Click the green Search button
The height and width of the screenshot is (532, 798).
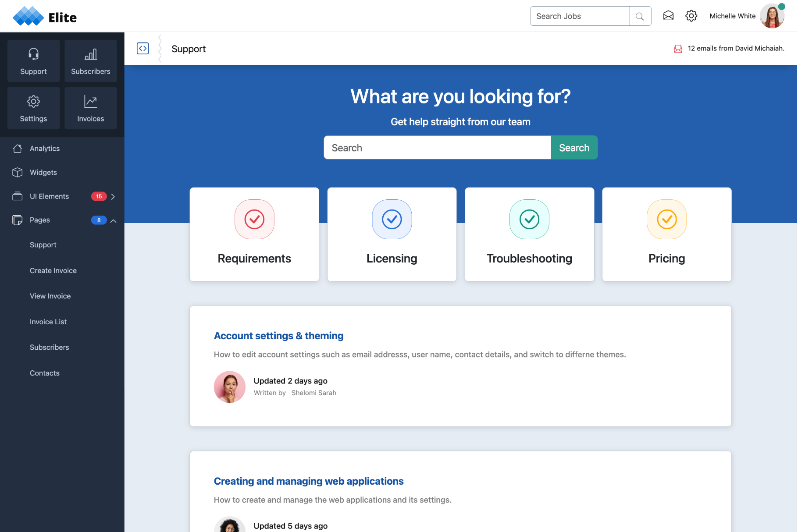click(x=574, y=147)
